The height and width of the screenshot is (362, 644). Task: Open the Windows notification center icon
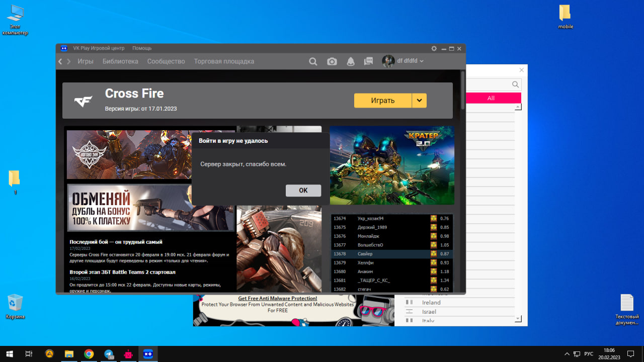(630, 354)
